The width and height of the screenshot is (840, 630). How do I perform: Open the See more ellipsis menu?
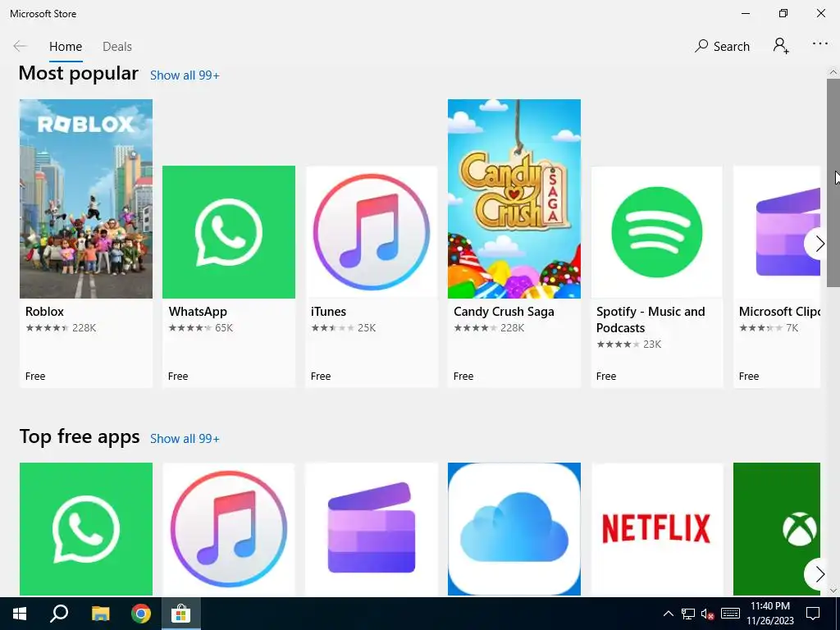tap(820, 44)
